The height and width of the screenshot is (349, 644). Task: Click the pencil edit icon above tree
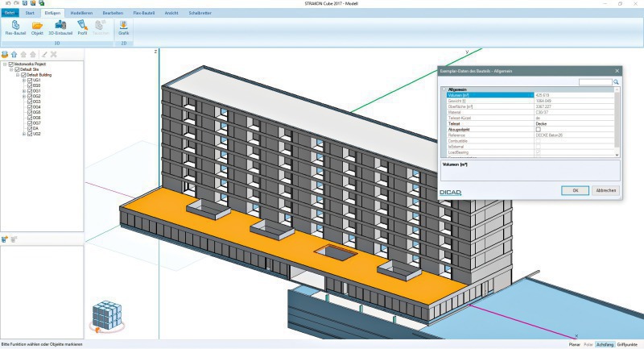pyautogui.click(x=44, y=54)
